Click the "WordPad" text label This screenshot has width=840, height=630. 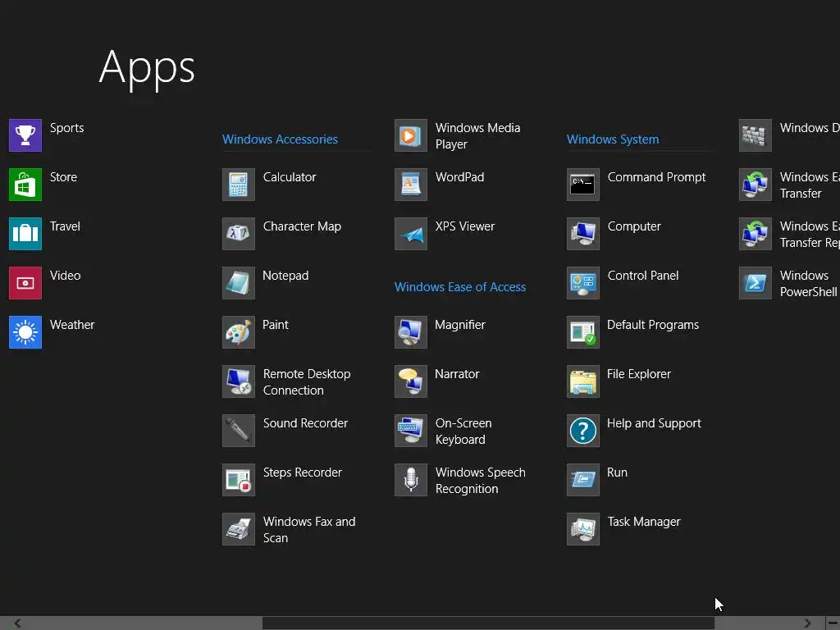click(459, 177)
